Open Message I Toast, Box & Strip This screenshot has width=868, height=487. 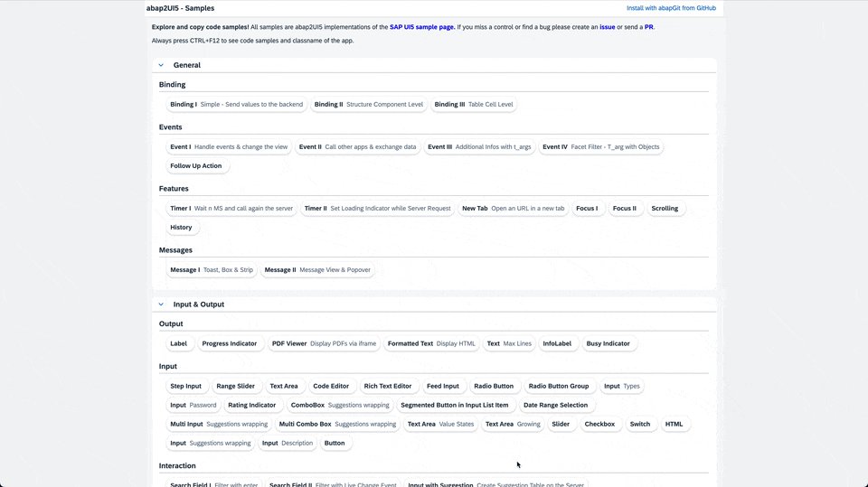pos(212,269)
